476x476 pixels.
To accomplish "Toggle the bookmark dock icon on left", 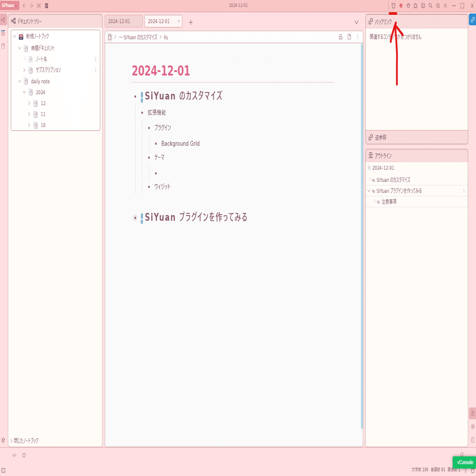I will tap(3, 46).
